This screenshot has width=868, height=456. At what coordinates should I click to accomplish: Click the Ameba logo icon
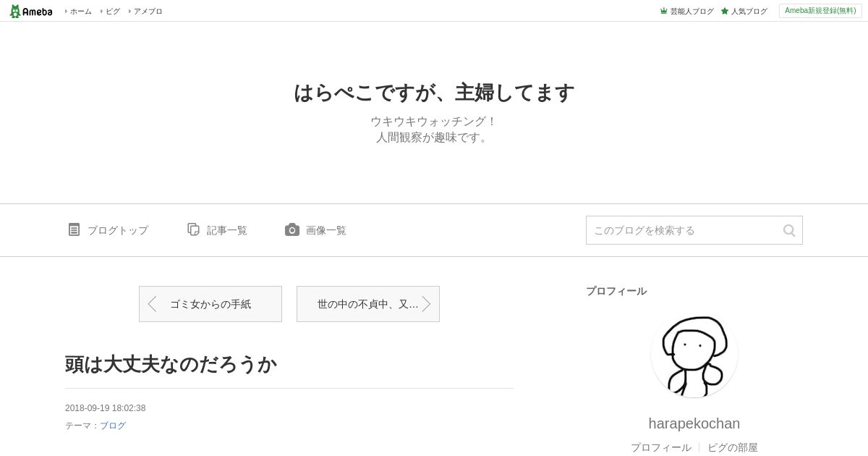pyautogui.click(x=31, y=11)
